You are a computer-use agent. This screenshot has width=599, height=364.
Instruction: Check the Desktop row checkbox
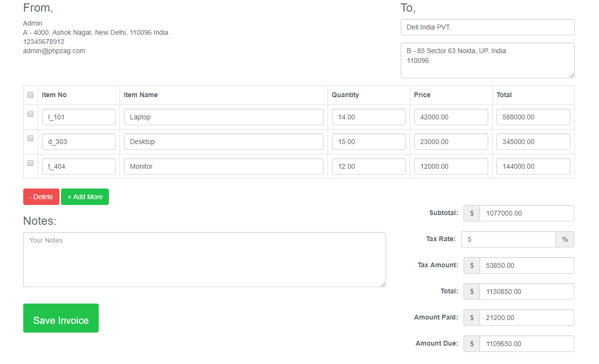pyautogui.click(x=30, y=138)
